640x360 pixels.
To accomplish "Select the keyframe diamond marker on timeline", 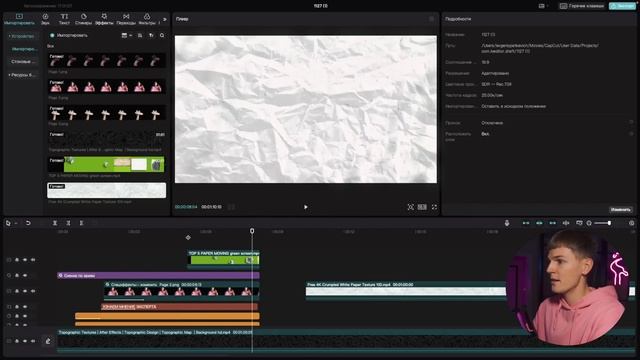I will pyautogui.click(x=188, y=238).
